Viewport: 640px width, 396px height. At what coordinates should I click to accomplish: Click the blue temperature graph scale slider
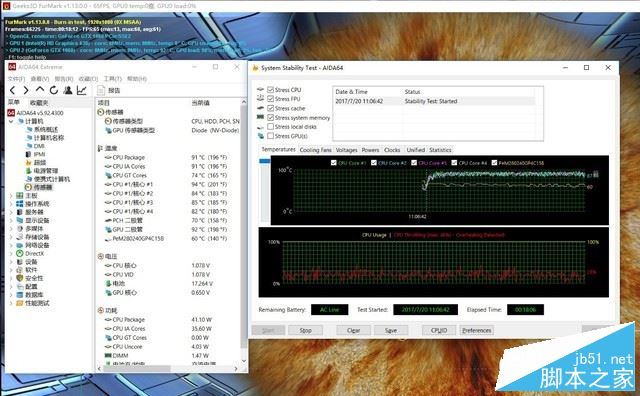pyautogui.click(x=265, y=161)
